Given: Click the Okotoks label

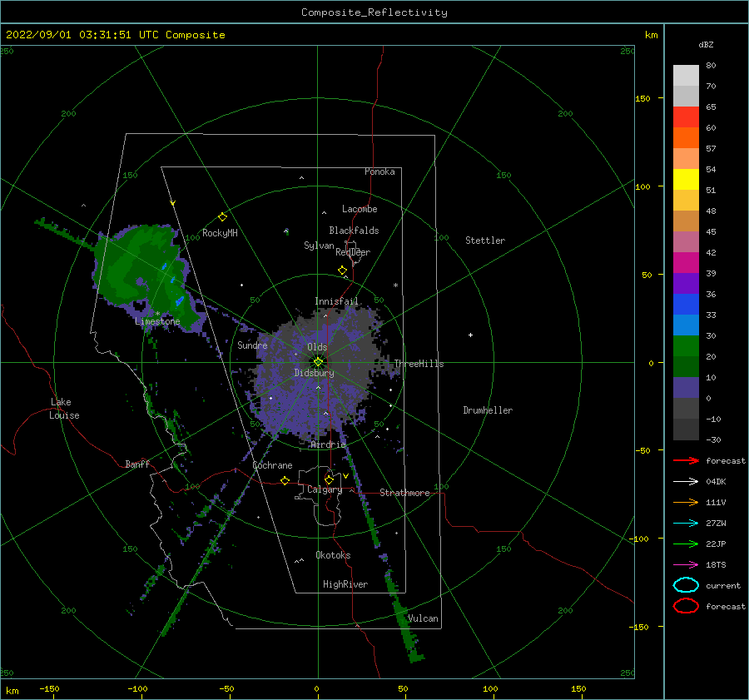Looking at the screenshot, I should [x=333, y=555].
